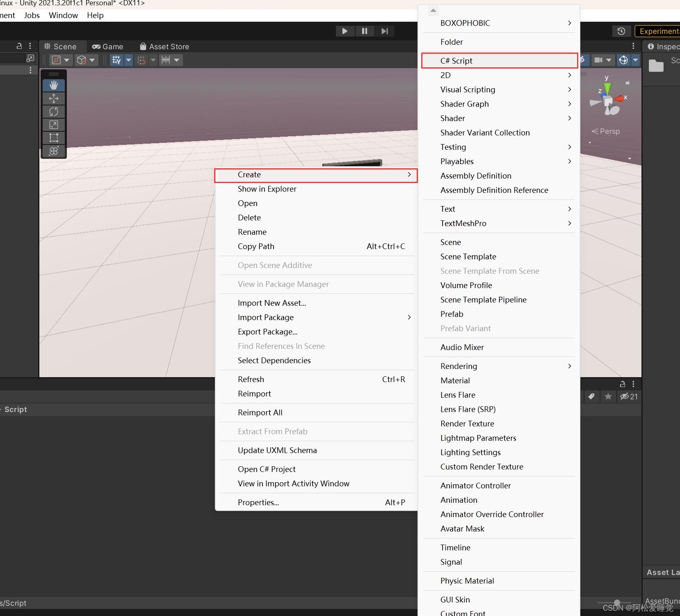This screenshot has width=680, height=616.
Task: Open the Jobs menu
Action: coord(32,15)
